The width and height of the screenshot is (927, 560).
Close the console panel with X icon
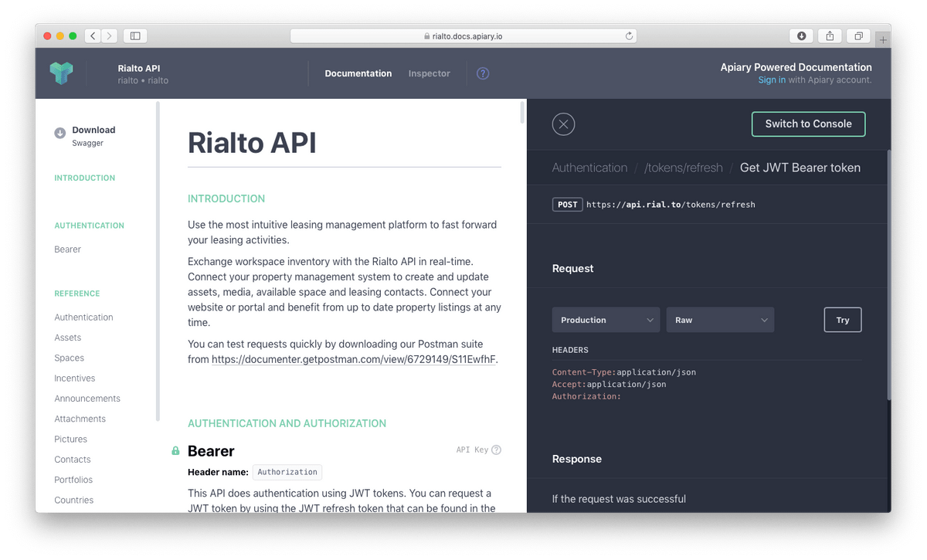(563, 124)
